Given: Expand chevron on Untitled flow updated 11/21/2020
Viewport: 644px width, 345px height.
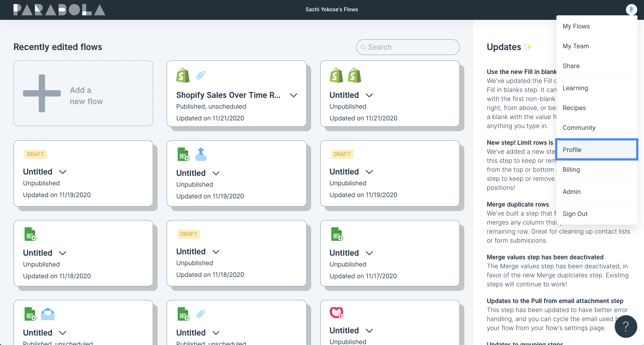Looking at the screenshot, I should point(369,95).
